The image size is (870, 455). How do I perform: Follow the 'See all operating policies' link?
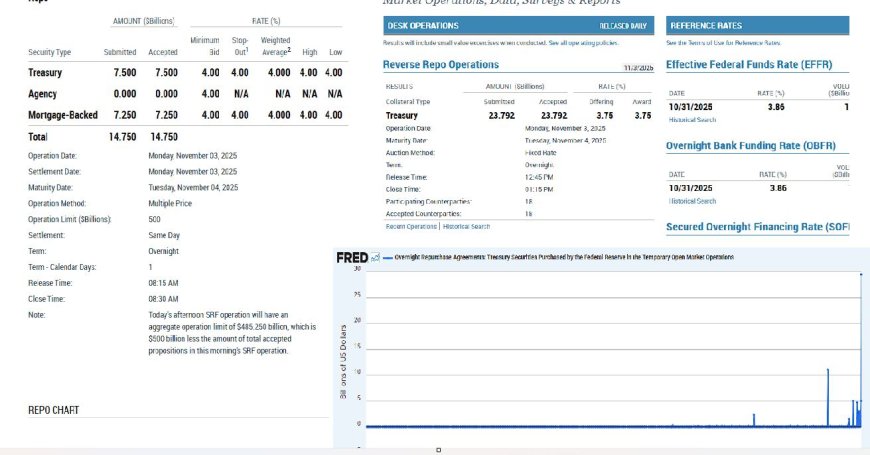583,43
